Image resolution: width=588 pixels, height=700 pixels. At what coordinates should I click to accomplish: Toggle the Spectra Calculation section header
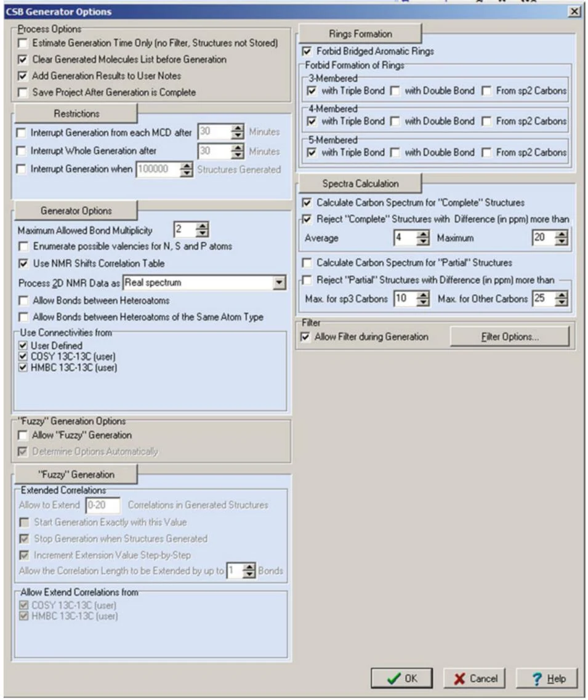click(x=360, y=183)
